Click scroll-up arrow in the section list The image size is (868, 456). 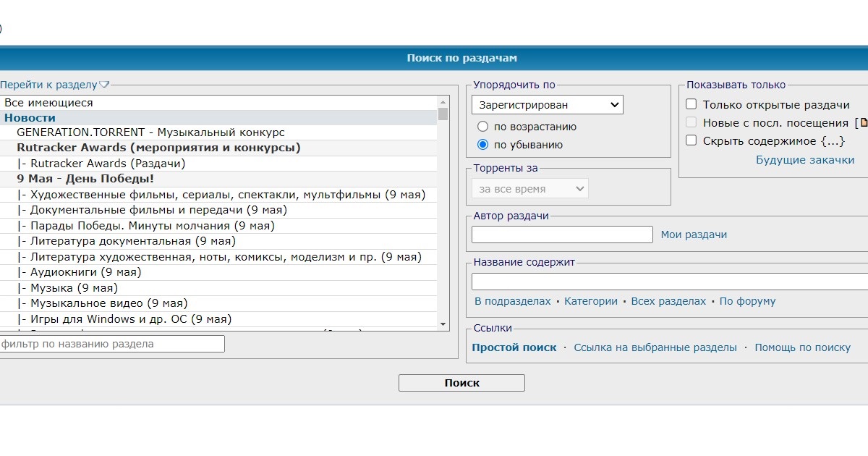pyautogui.click(x=443, y=101)
